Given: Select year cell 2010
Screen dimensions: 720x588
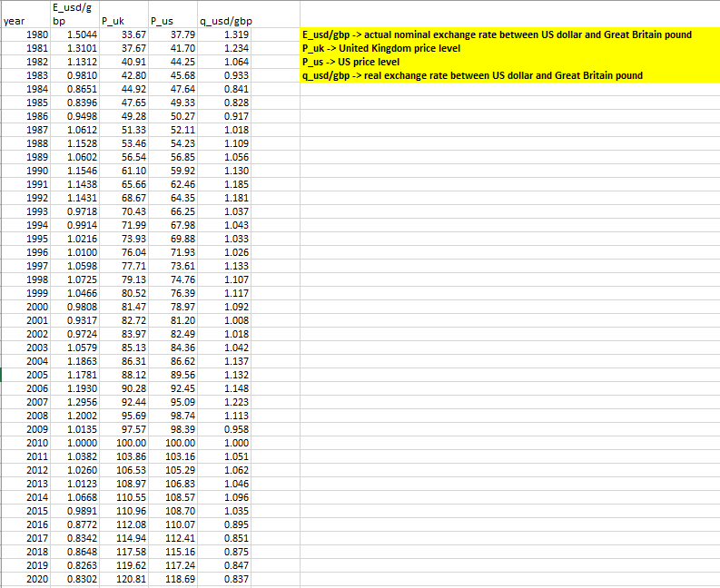Looking at the screenshot, I should (x=25, y=443).
